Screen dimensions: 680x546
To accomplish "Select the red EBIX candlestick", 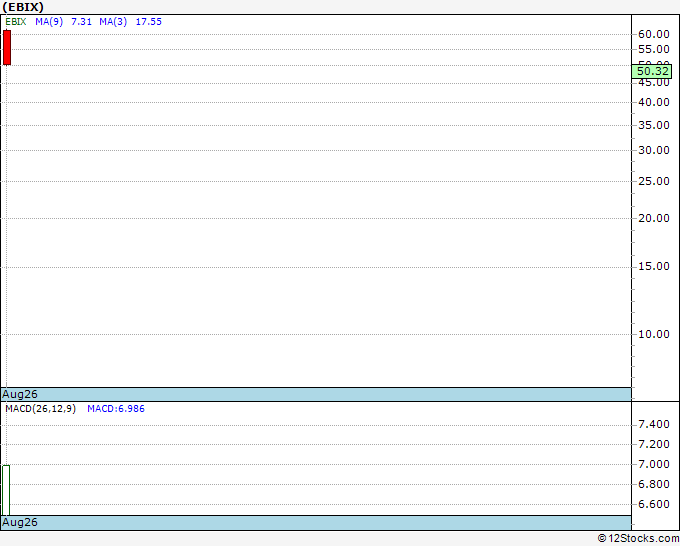I will pyautogui.click(x=7, y=48).
